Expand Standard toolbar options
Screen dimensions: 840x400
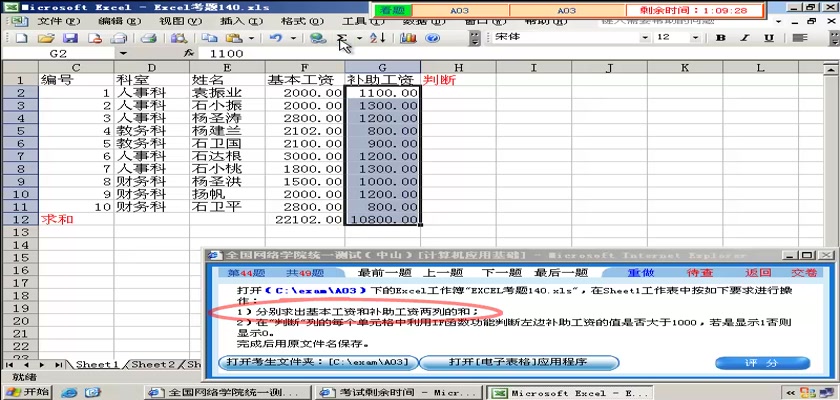pos(475,38)
